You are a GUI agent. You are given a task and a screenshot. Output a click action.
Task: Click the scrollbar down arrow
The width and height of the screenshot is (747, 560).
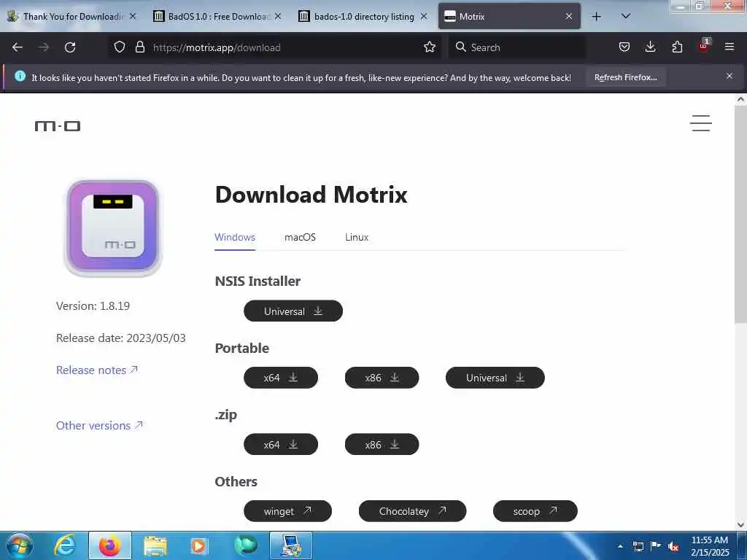point(740,525)
